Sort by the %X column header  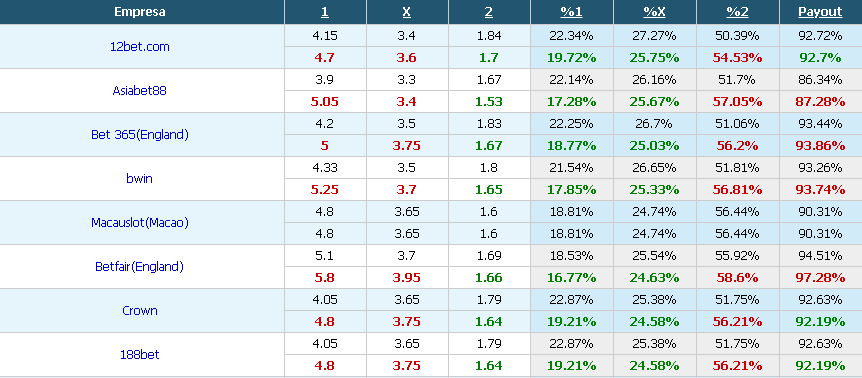(x=654, y=12)
